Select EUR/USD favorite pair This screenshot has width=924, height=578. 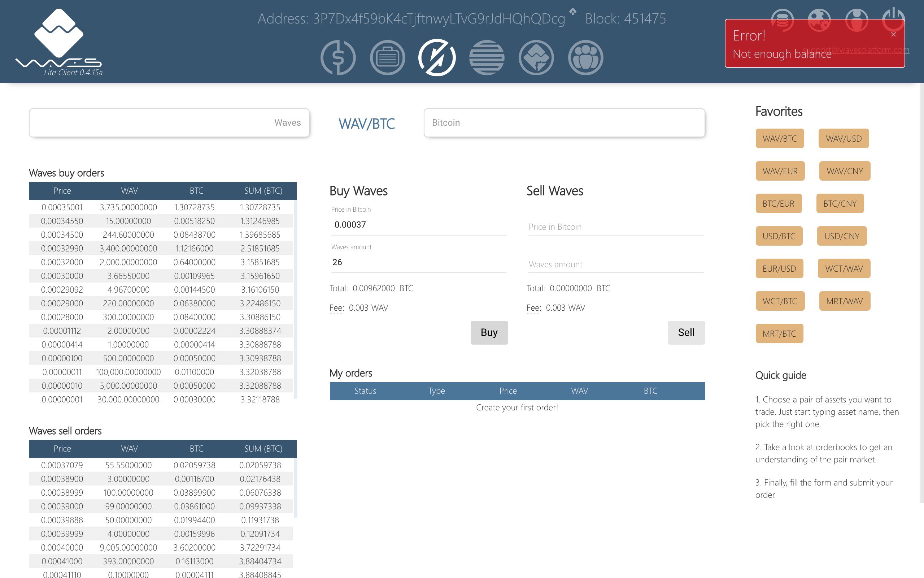[779, 268]
